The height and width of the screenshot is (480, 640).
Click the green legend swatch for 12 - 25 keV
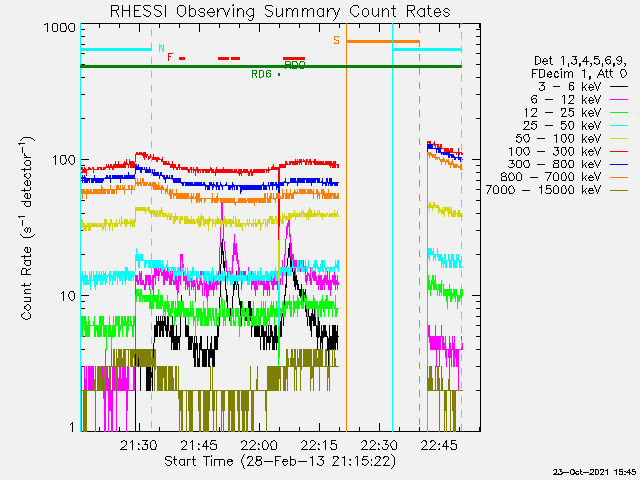[619, 113]
